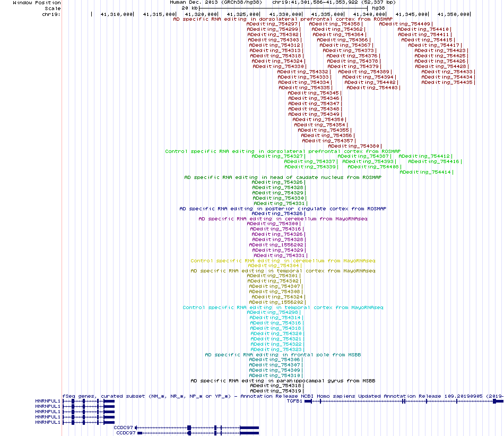Image resolution: width=504 pixels, height=436 pixels.
Task: Open AD specific head of caudate nucleus track title
Action: coord(283,177)
